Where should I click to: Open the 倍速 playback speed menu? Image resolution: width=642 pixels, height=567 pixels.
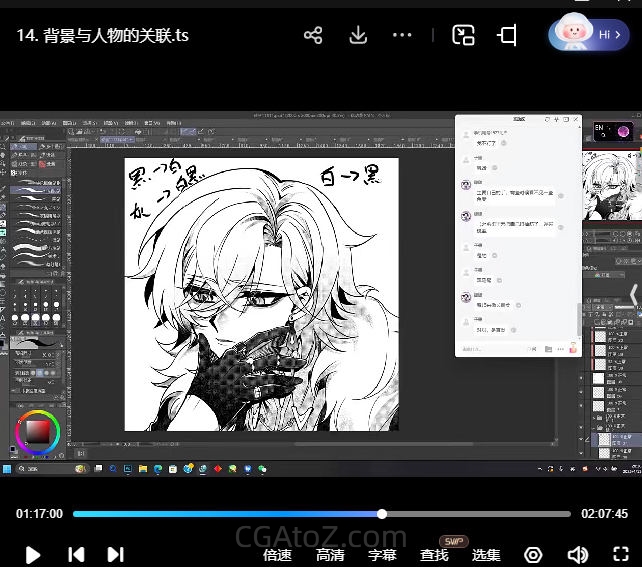[277, 555]
